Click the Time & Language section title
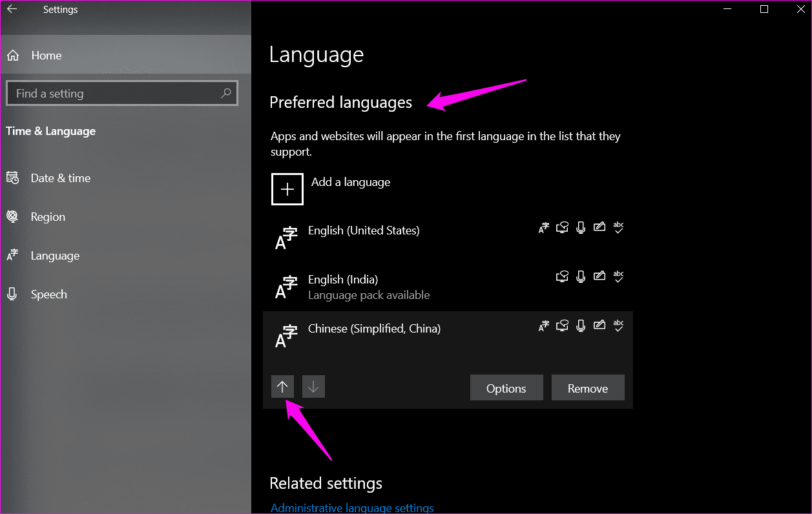This screenshot has width=812, height=514. [50, 131]
